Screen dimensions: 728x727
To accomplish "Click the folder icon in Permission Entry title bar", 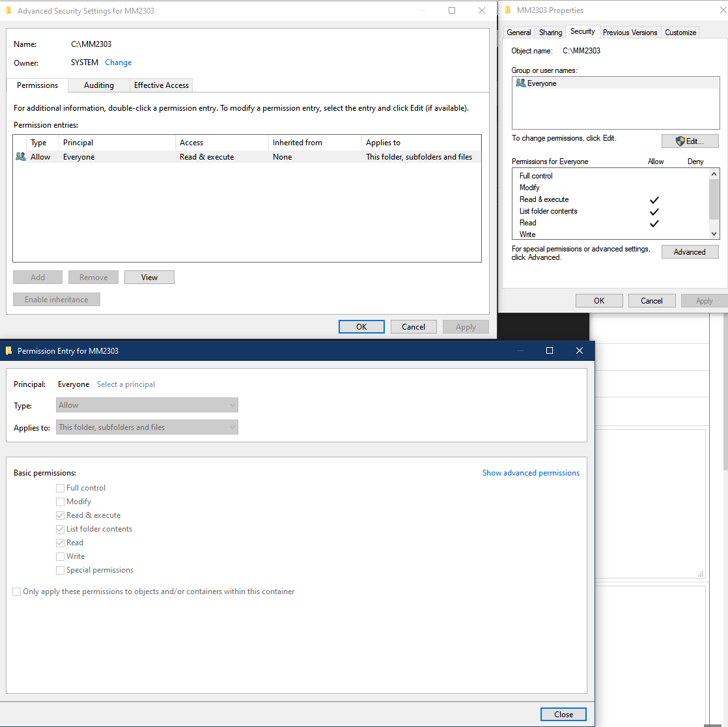I will (x=9, y=350).
